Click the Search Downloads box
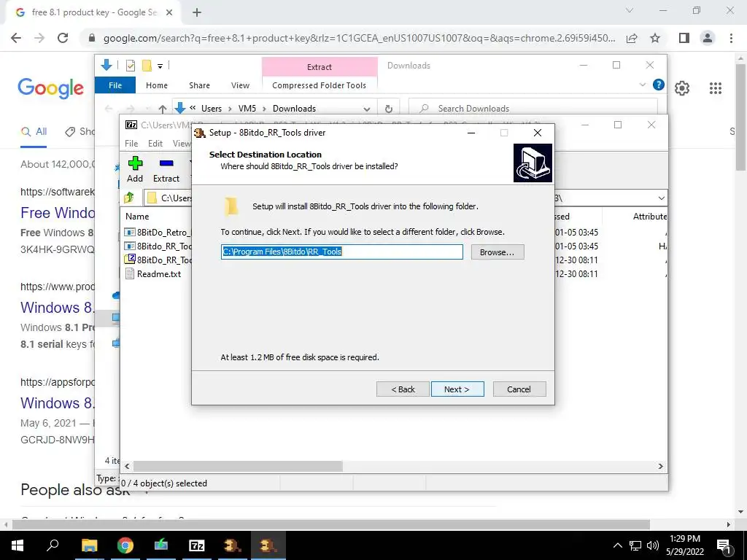The height and width of the screenshot is (560, 747). point(533,109)
